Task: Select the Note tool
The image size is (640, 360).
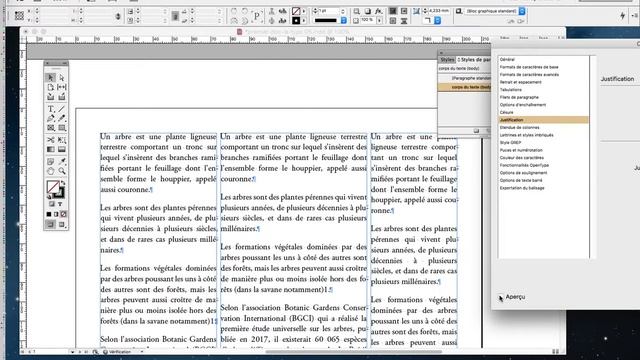Action: tap(51, 162)
